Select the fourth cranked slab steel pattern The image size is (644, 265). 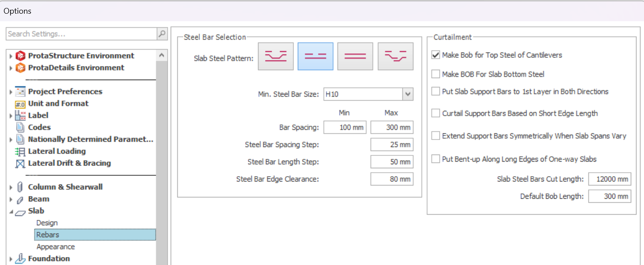395,57
